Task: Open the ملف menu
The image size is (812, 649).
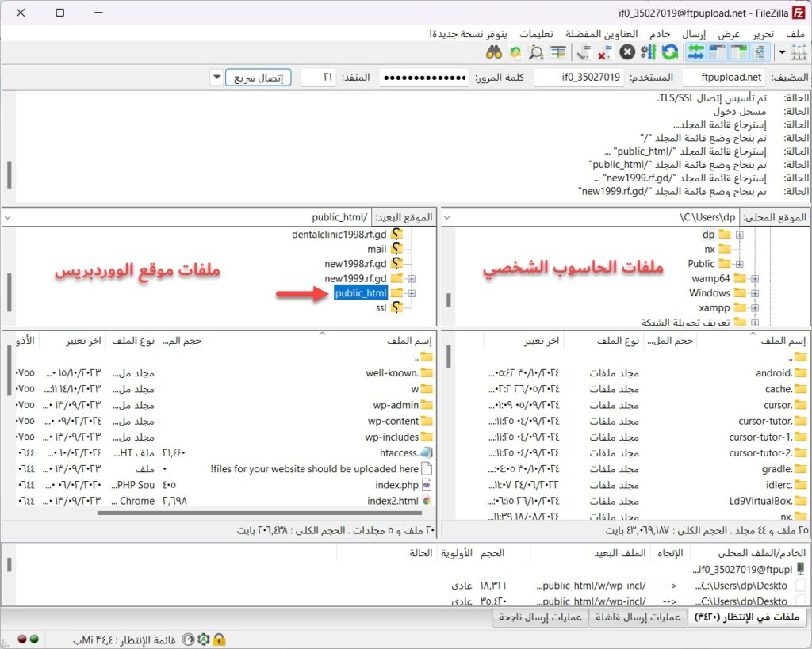Action: [x=795, y=33]
